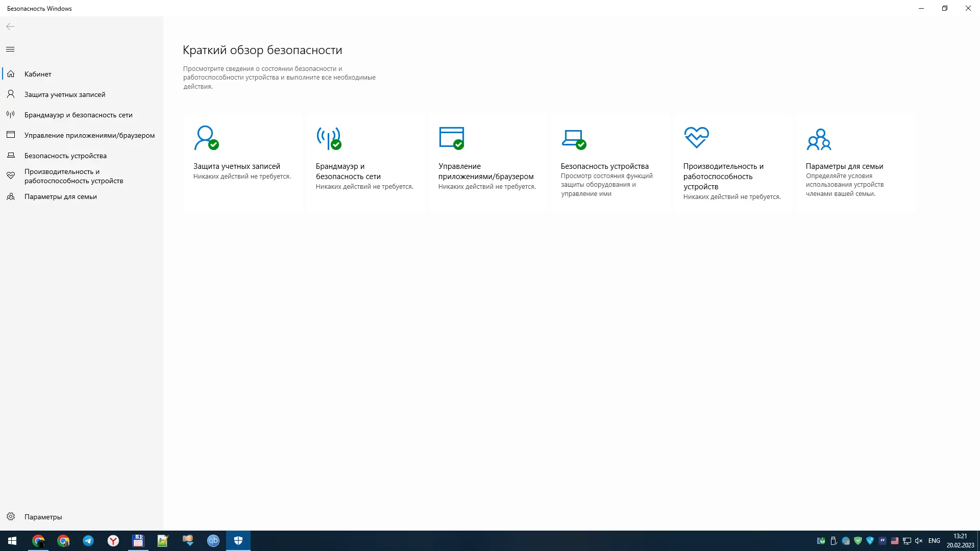Click the ENG language indicator in the tray

[934, 541]
